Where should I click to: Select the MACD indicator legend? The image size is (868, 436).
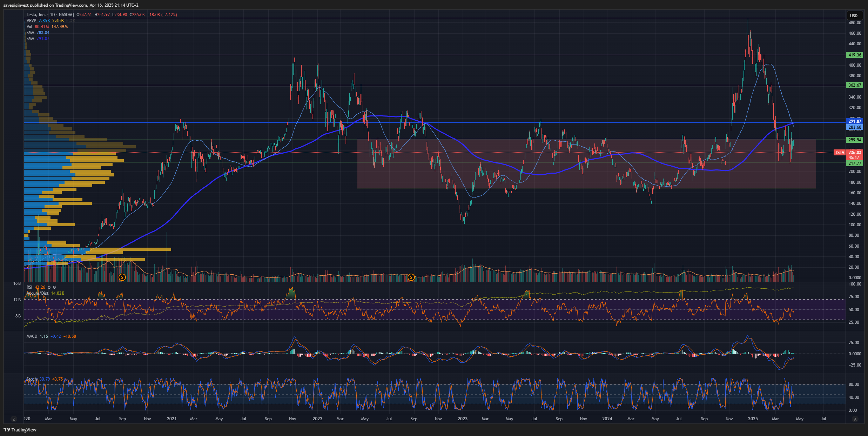click(x=51, y=336)
